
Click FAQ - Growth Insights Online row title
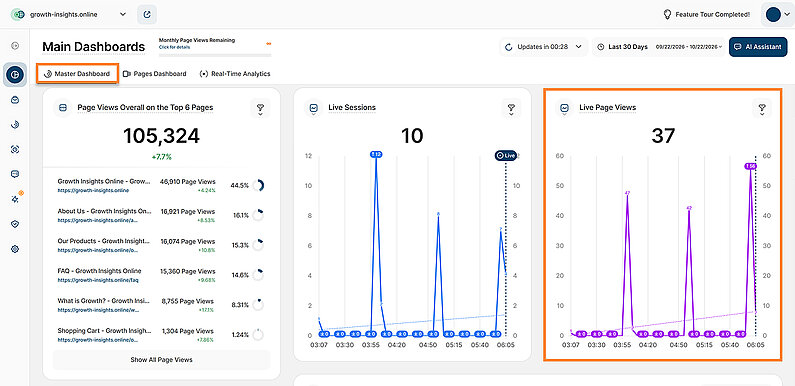(x=99, y=271)
